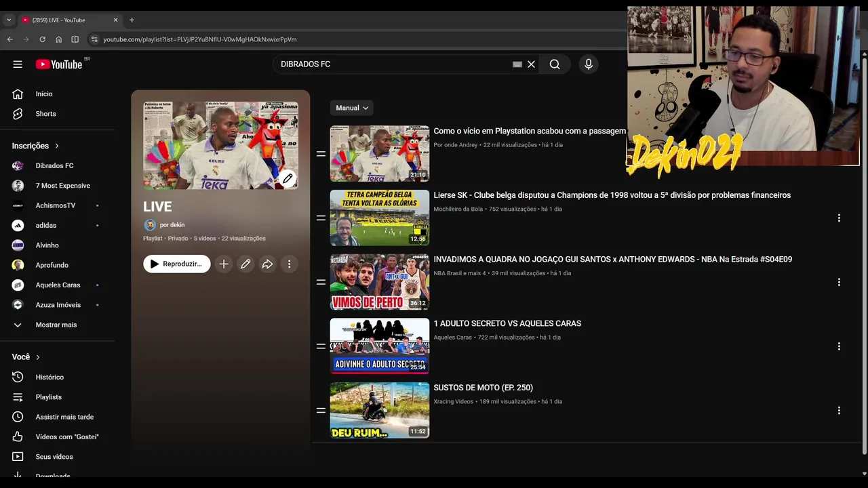Screen dimensions: 868x488
Task: Expand the Inscrições section arrow
Action: click(x=57, y=146)
